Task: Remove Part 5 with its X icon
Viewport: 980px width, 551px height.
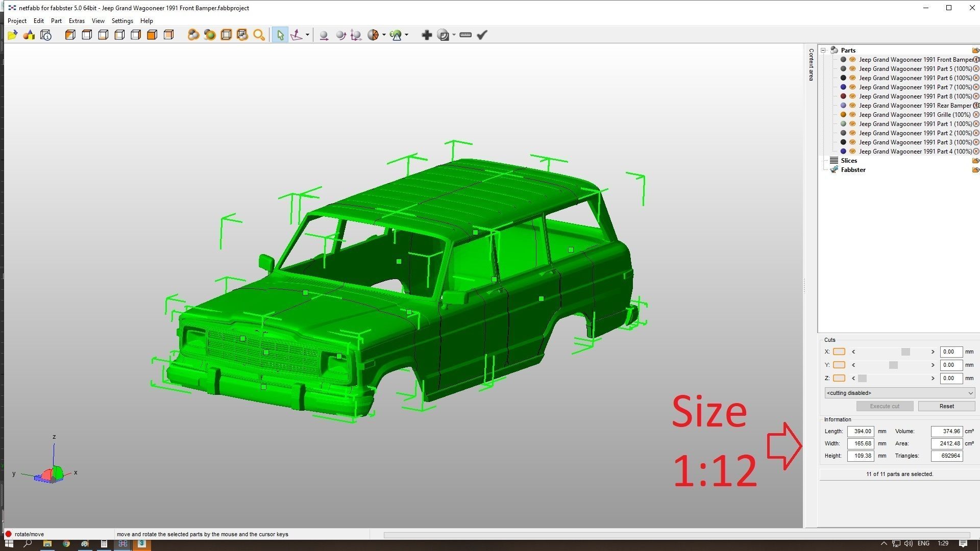Action: [976, 69]
